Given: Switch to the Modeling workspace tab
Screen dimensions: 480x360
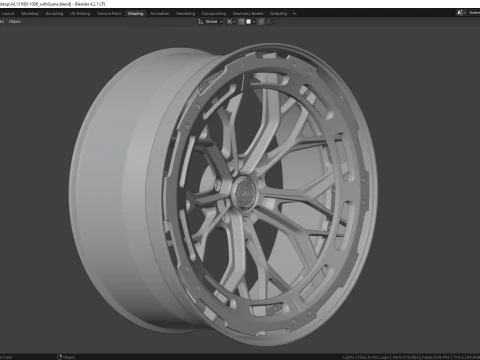Looking at the screenshot, I should click(30, 14).
